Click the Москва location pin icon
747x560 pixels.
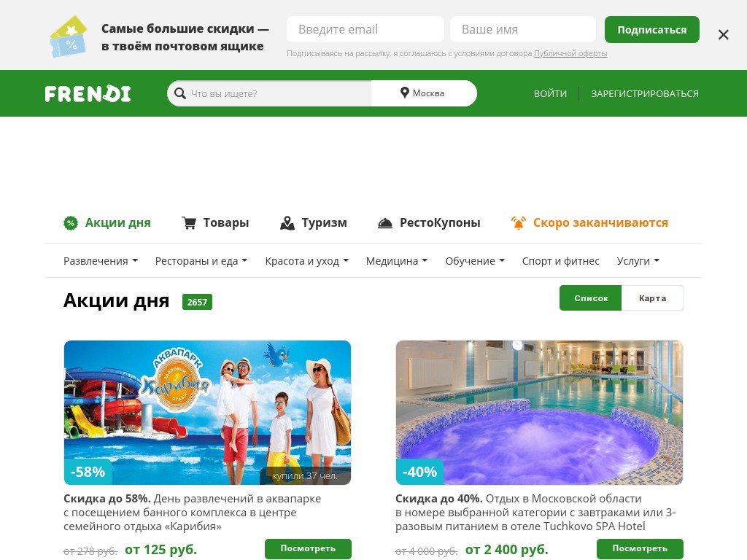(x=404, y=93)
